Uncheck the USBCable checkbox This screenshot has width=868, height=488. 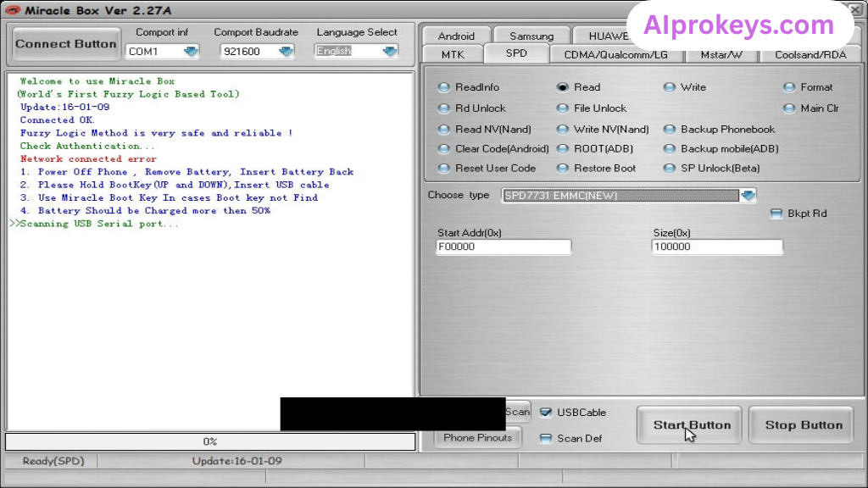coord(545,413)
